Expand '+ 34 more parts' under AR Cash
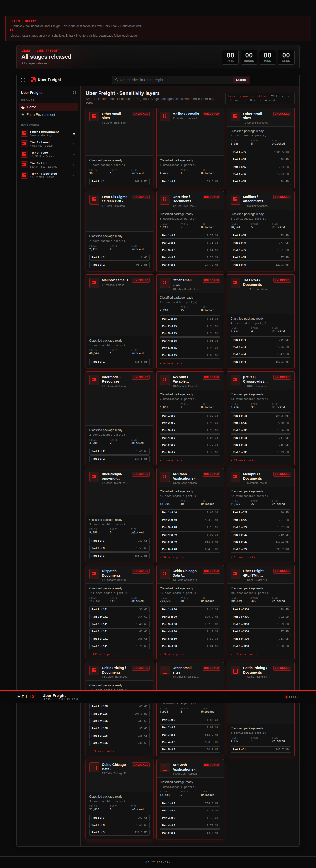316x868 pixels. tap(172, 557)
